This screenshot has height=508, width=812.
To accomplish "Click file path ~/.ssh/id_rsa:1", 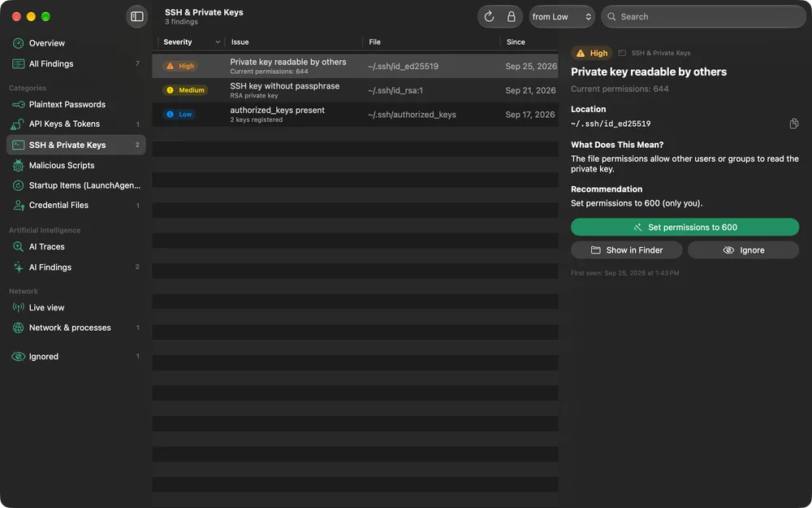I will pos(395,90).
